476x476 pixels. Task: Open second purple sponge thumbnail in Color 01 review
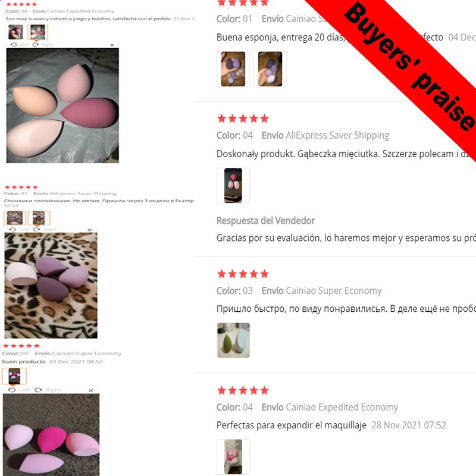[x=270, y=69]
